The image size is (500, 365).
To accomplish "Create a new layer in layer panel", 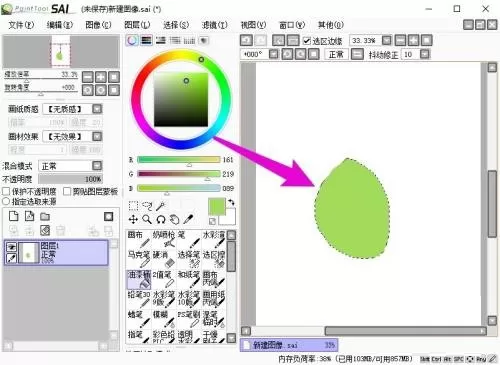I will pyautogui.click(x=13, y=216).
